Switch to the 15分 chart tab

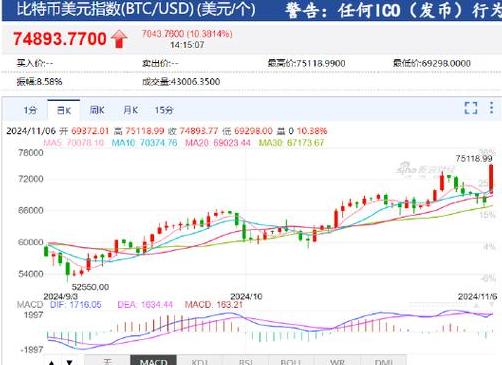pyautogui.click(x=164, y=110)
